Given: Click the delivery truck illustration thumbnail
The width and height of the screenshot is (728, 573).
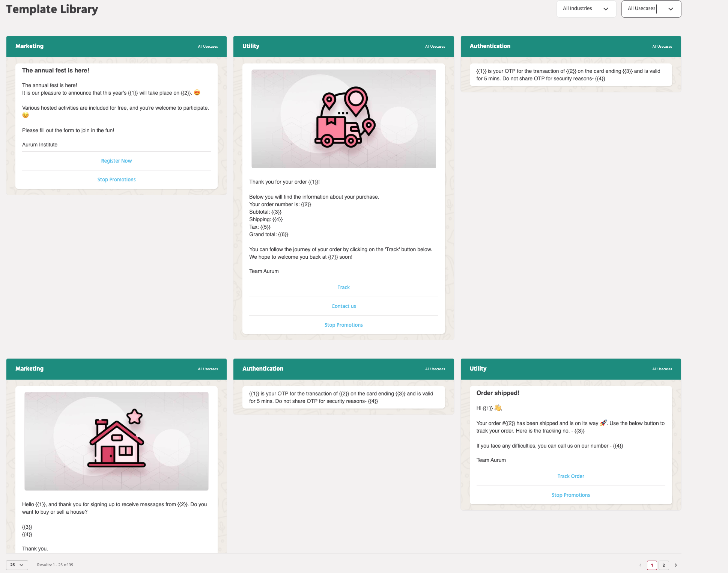Looking at the screenshot, I should coord(343,118).
